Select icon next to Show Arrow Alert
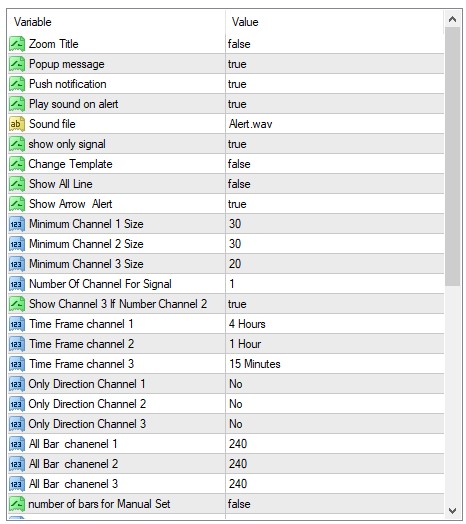The width and height of the screenshot is (466, 524). 17,204
